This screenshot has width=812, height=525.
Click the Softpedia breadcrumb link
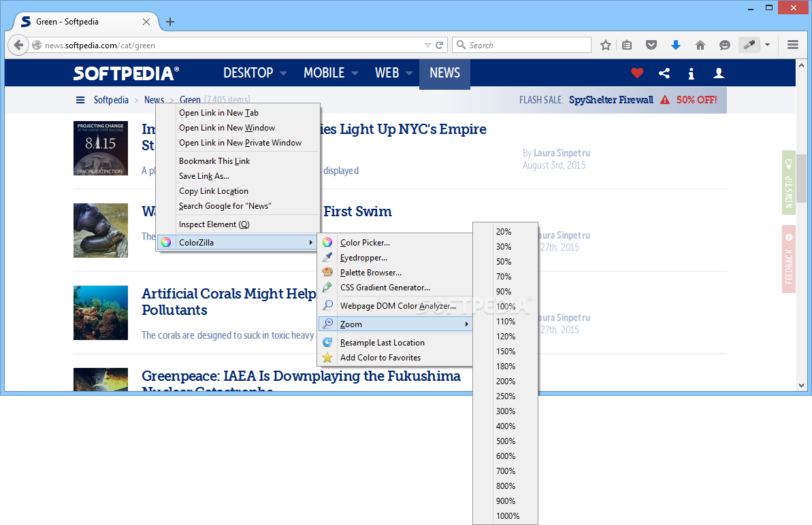[111, 100]
